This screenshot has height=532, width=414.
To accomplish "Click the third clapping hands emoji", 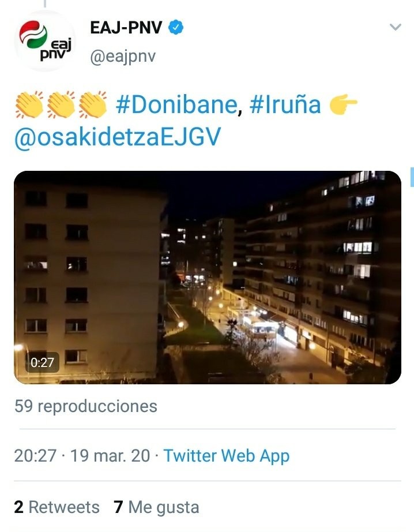I will [93, 104].
